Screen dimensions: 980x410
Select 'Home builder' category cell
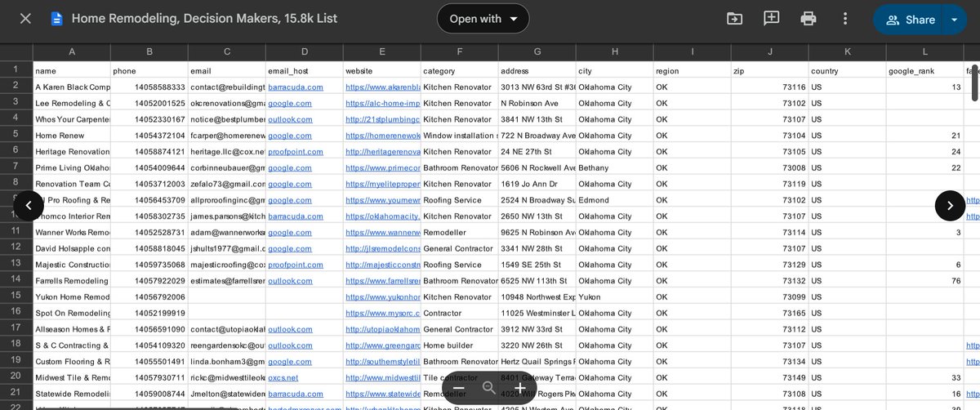coord(459,345)
